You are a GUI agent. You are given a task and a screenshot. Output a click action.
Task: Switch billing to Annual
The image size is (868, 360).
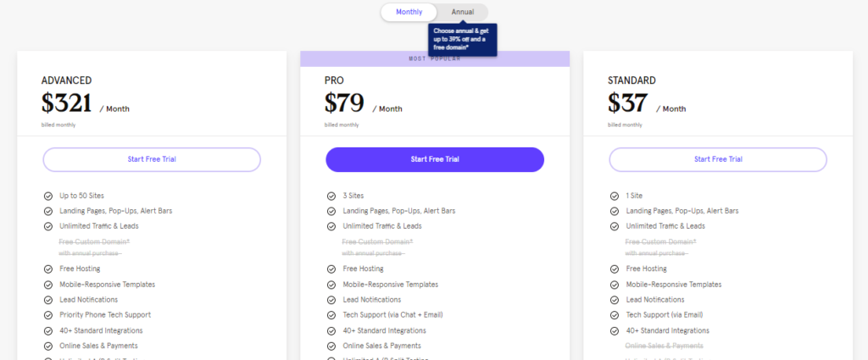tap(462, 12)
